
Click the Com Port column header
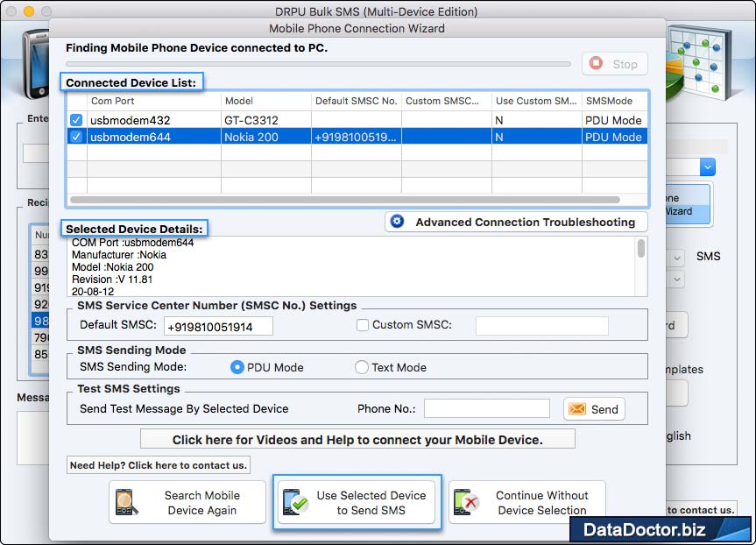(x=154, y=101)
